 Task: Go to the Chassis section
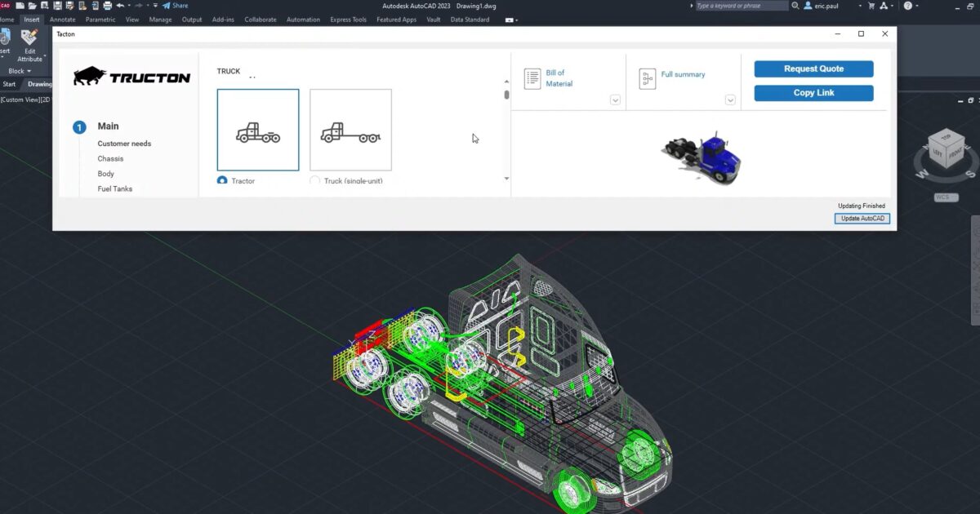coord(110,159)
